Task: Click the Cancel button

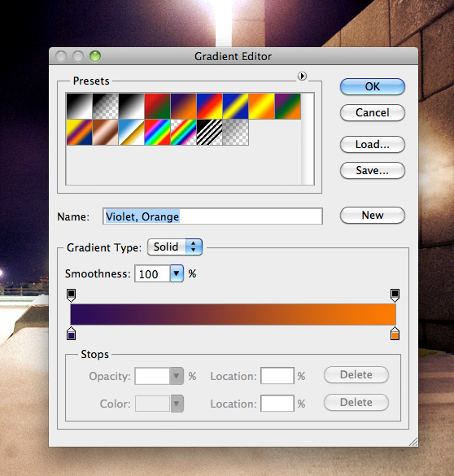Action: tap(373, 112)
